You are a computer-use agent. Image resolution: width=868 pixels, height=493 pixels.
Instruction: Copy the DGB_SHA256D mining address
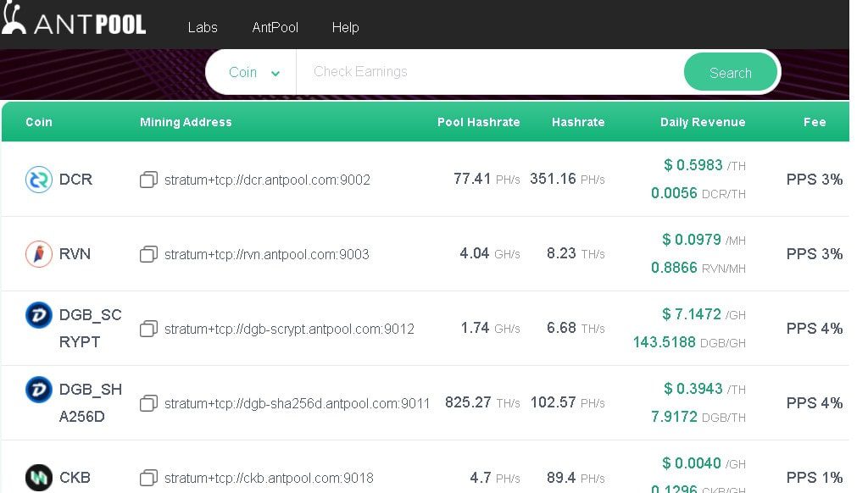coord(148,403)
